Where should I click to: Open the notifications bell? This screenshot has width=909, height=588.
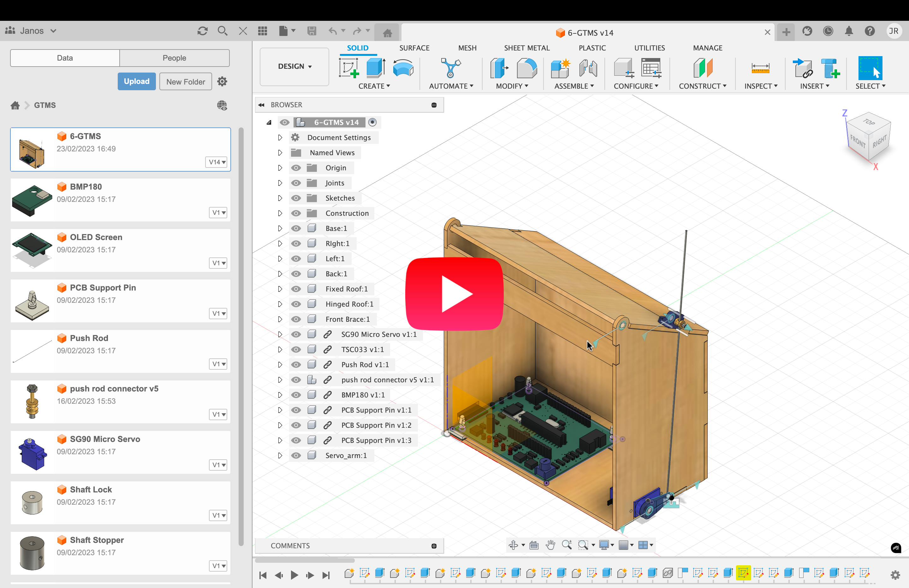tap(849, 31)
